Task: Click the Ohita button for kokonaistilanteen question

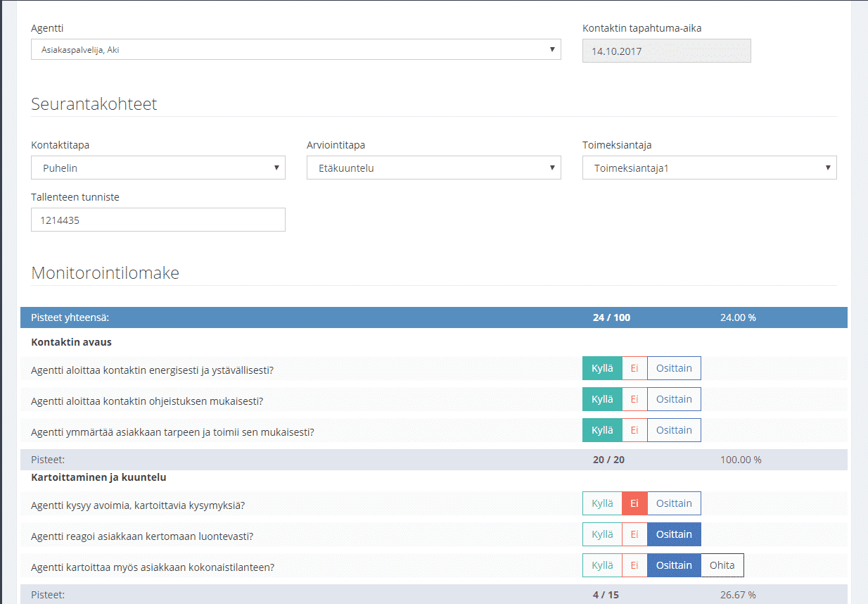Action: 722,565
